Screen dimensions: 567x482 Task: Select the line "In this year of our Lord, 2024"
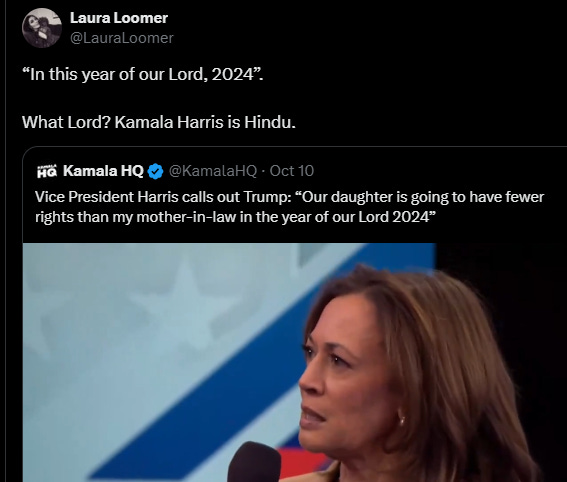click(x=143, y=74)
